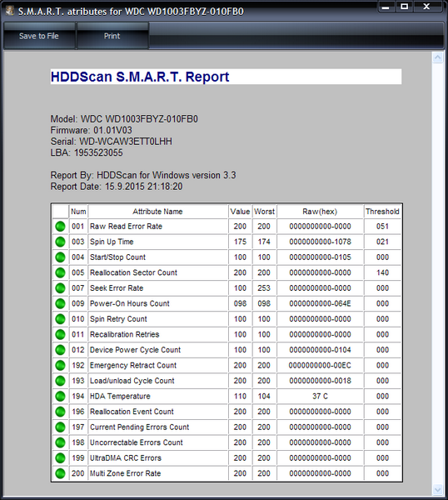Click the green status icon for Raw Read Error Rate

[60, 227]
